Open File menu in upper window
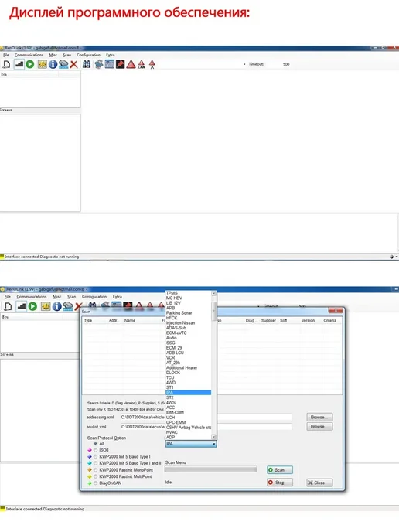This screenshot has width=399, height=532. [x=6, y=55]
